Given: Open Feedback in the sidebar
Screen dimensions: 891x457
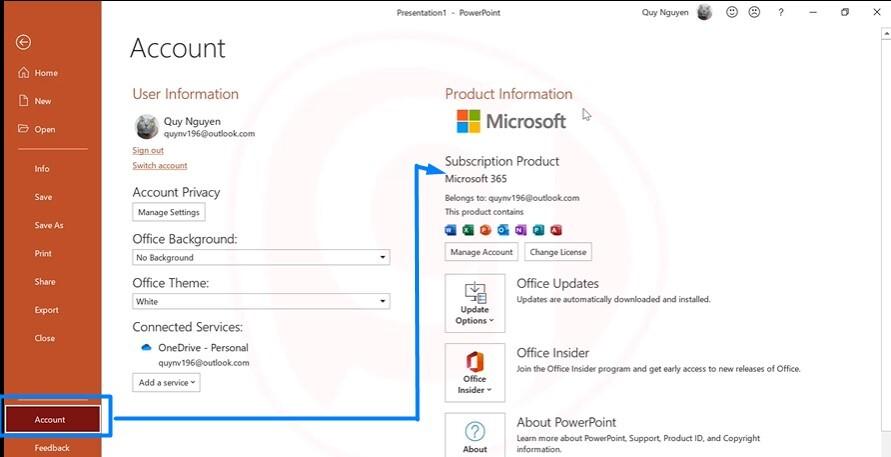Looking at the screenshot, I should point(52,448).
